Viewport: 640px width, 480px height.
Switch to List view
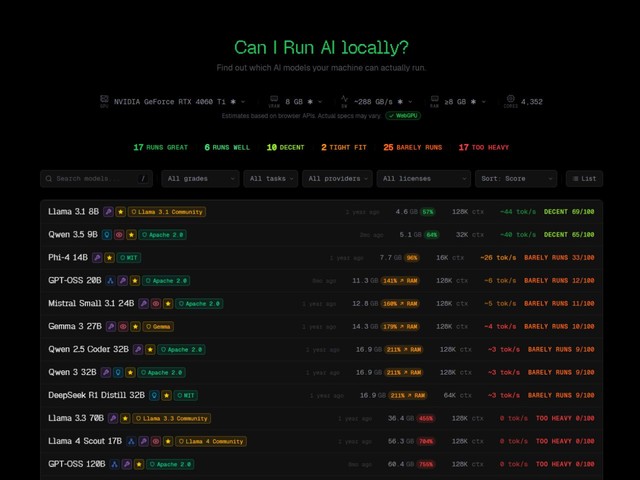point(584,179)
